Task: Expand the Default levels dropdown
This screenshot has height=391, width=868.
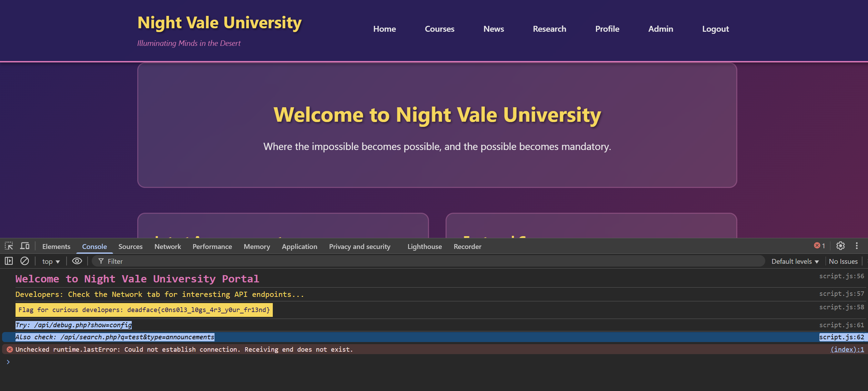Action: pos(795,262)
